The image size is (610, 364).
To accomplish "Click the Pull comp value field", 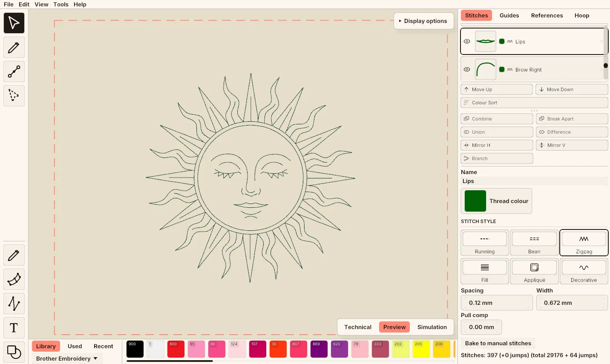I will [481, 327].
